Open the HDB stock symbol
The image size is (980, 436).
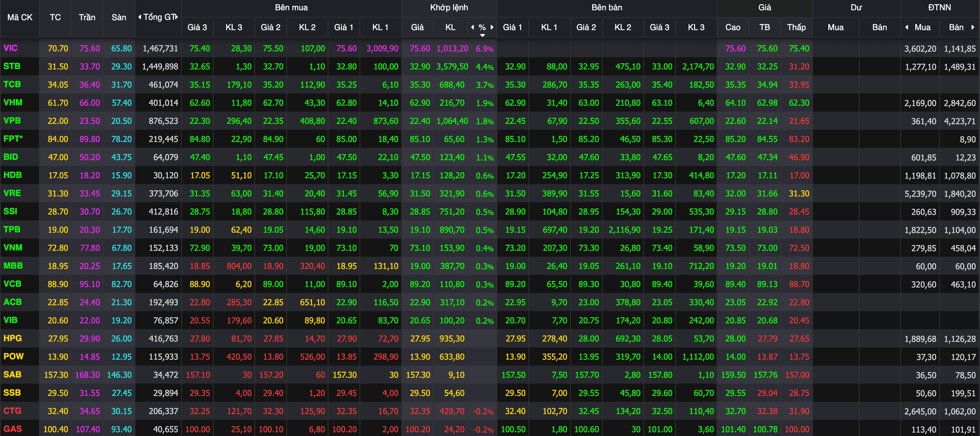tap(13, 175)
